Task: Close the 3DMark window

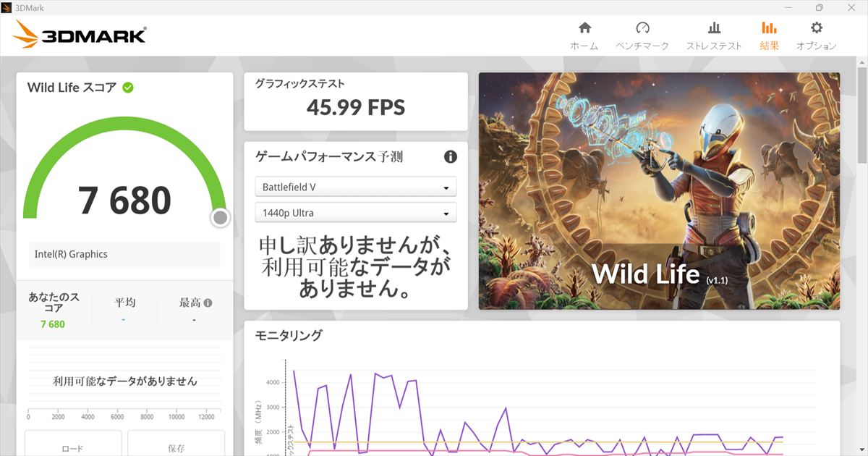Action: click(851, 8)
